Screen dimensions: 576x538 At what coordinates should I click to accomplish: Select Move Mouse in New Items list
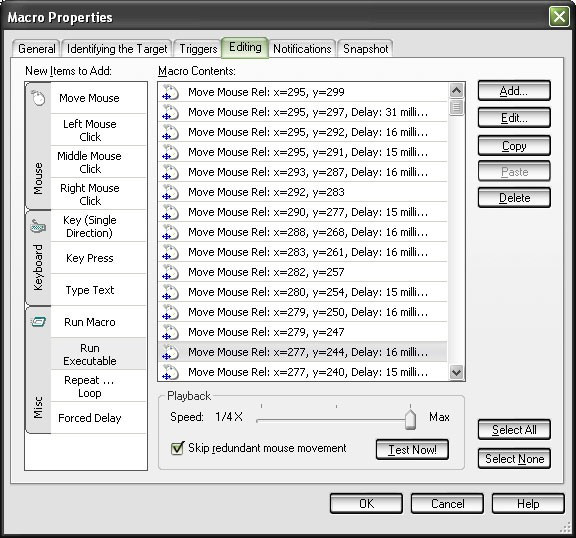(98, 98)
